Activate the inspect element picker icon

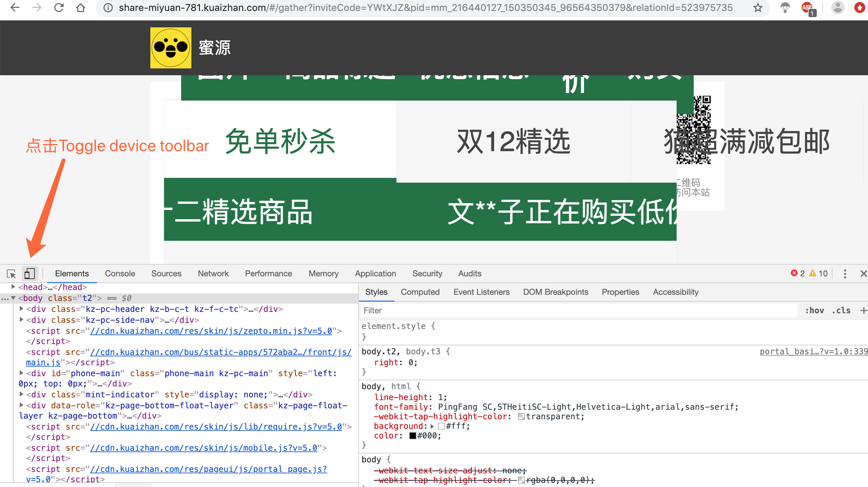11,274
